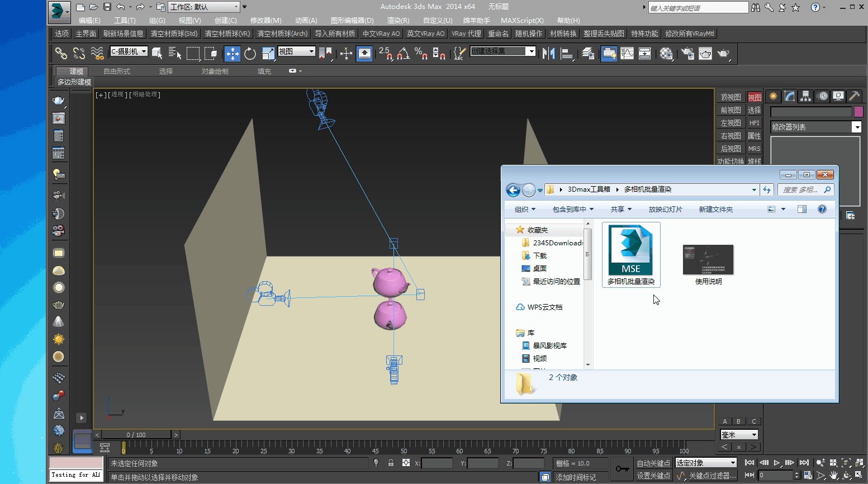Open the MAXScript(X) menu
Viewport: 868px width, 484px height.
pos(521,21)
